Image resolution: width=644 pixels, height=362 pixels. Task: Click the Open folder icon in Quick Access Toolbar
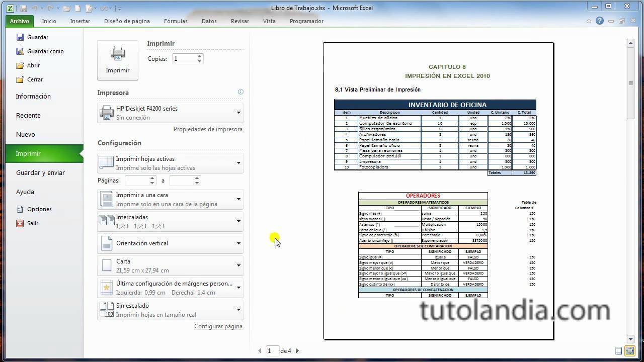tap(66, 8)
